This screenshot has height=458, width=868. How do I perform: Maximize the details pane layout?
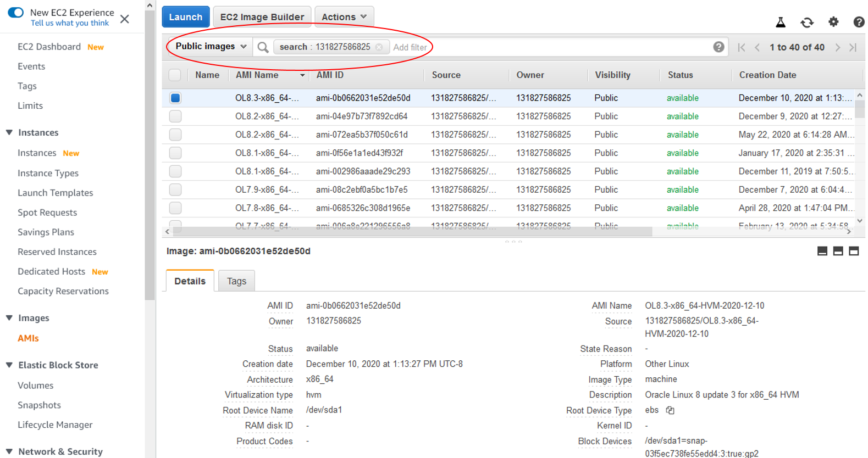tap(854, 251)
